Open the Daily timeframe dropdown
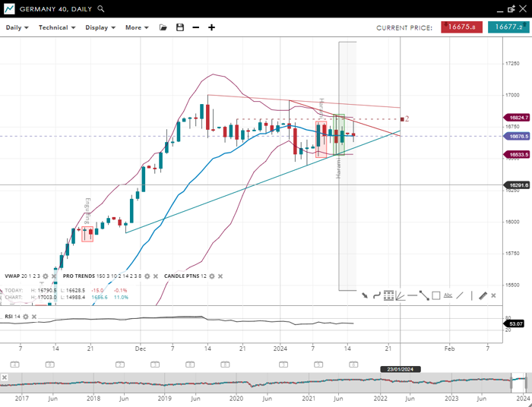Image resolution: width=532 pixels, height=407 pixels. [17, 27]
